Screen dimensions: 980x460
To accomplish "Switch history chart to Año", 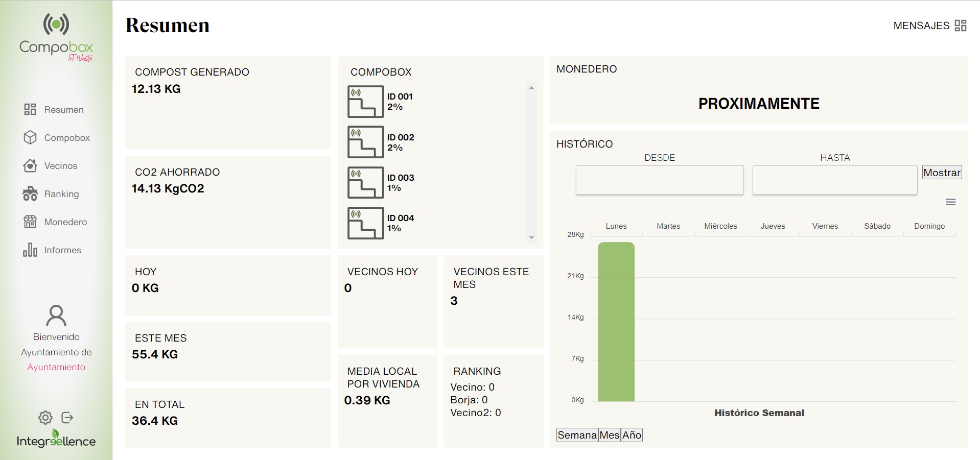I will point(632,435).
